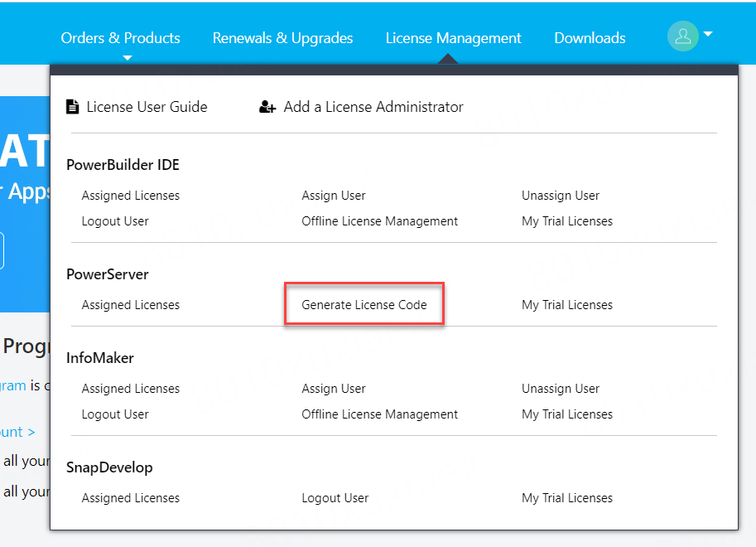Select Unassign User under InfoMaker
Screen dimensions: 756x547
click(561, 389)
